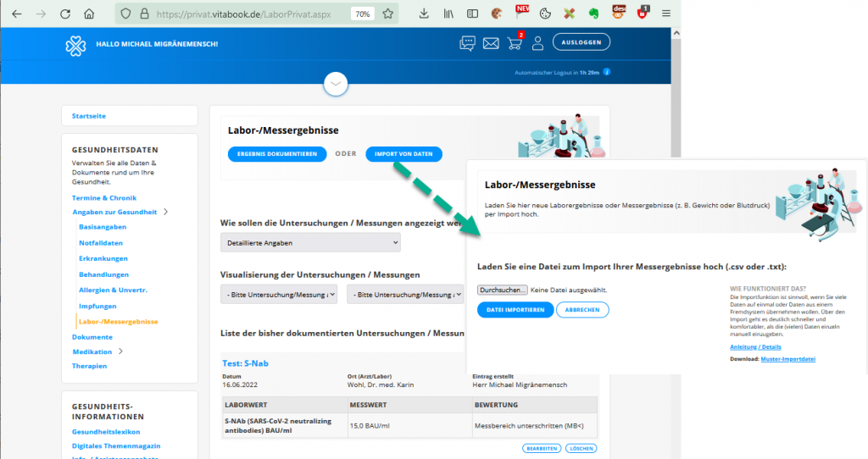Open Therapien in sidebar
The width and height of the screenshot is (868, 459).
click(89, 366)
